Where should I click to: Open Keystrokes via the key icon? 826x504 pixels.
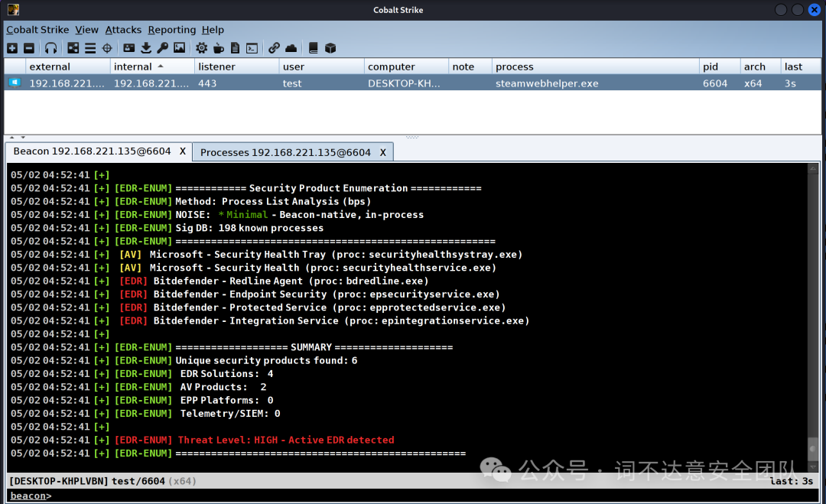pos(163,48)
